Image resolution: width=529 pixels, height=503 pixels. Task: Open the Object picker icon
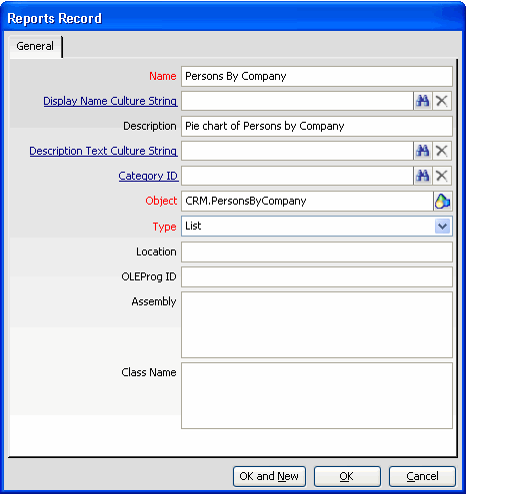tap(442, 201)
